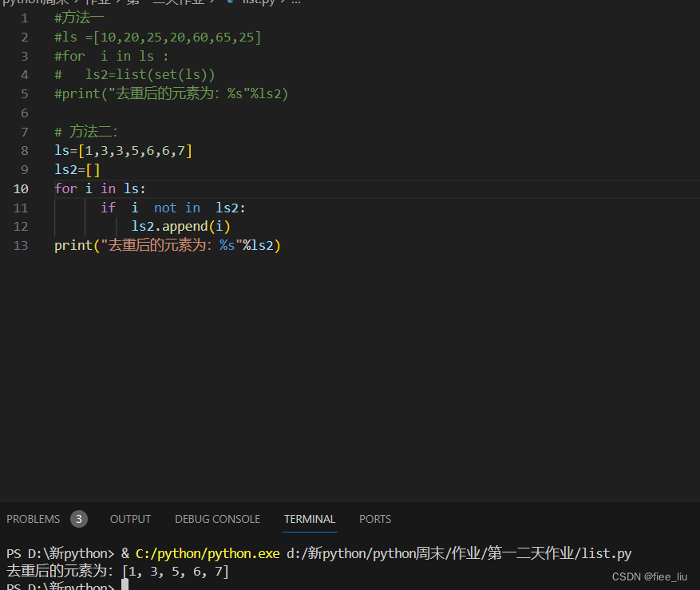
Task: Click line number 1 in gutter
Action: coord(25,18)
